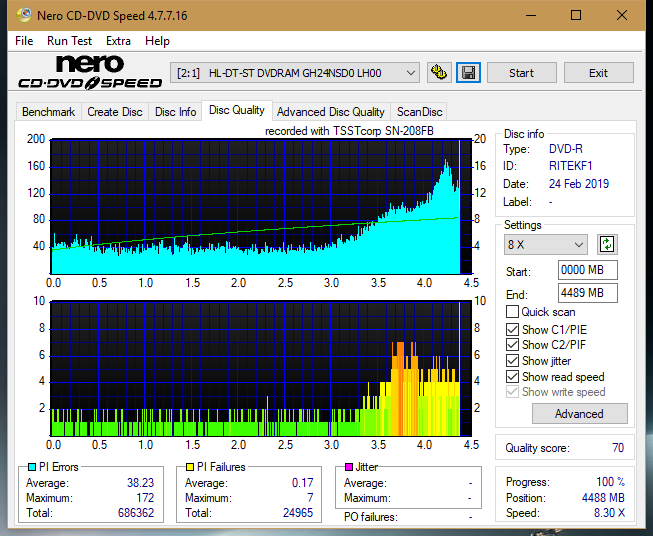Click the Quality score value 70
653x536 pixels.
618,448
